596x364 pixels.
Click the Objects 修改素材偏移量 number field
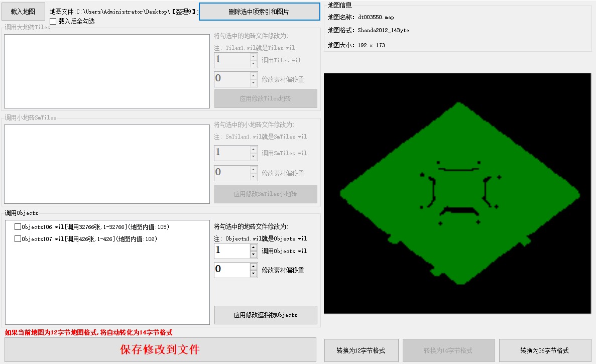click(231, 270)
